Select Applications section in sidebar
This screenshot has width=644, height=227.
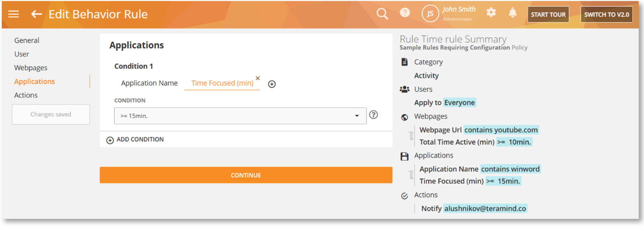[35, 81]
